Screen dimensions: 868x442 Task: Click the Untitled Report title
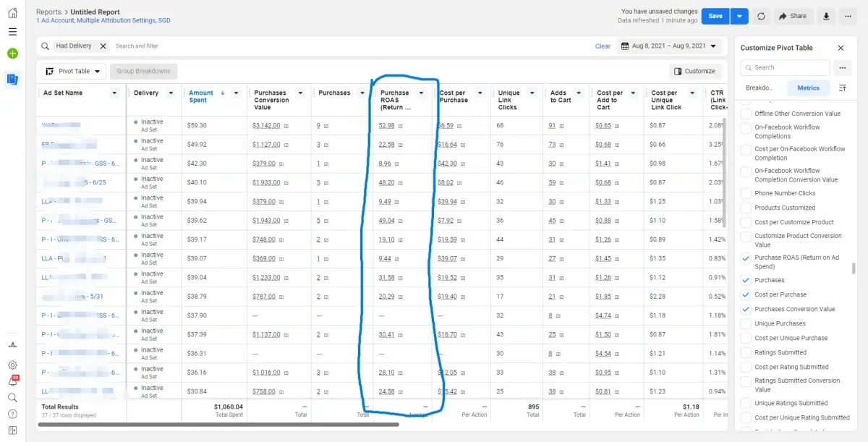click(95, 12)
